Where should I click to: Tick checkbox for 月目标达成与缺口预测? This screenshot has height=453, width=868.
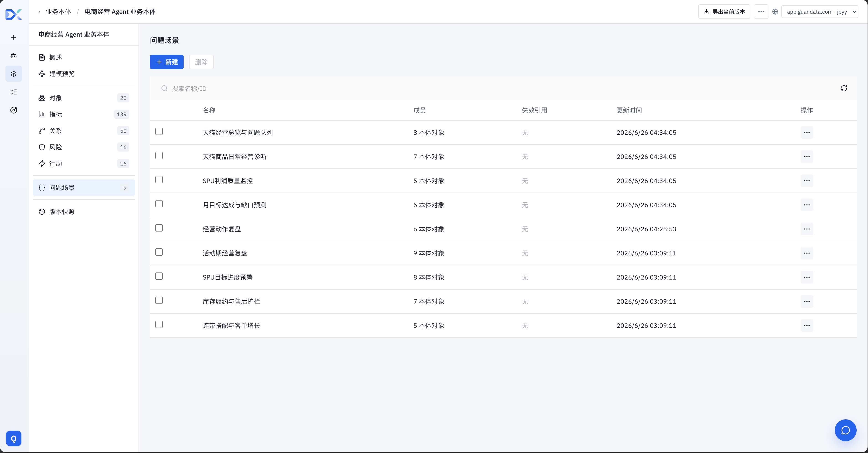point(159,204)
